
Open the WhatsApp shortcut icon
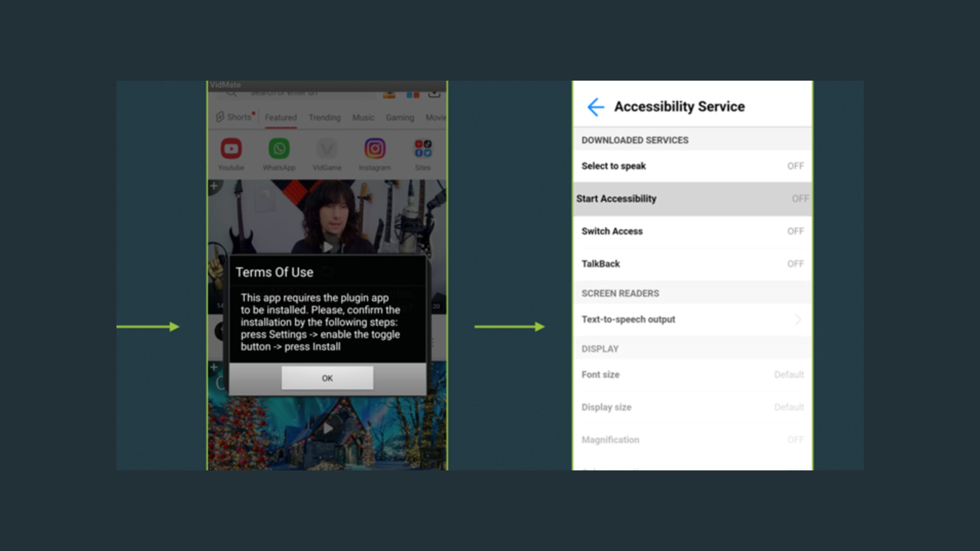279,148
